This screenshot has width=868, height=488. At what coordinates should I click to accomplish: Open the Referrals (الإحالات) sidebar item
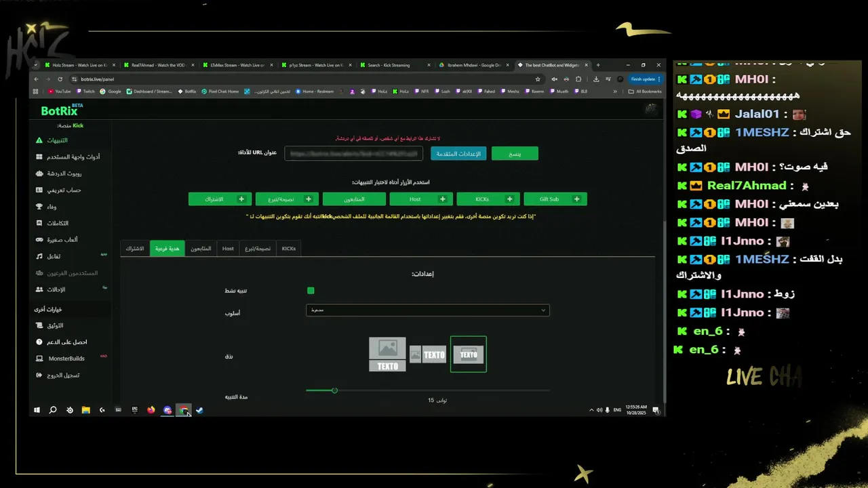coord(51,289)
